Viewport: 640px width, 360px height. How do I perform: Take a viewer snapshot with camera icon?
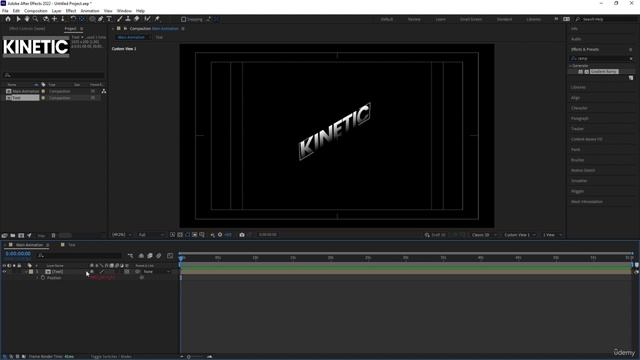242,235
